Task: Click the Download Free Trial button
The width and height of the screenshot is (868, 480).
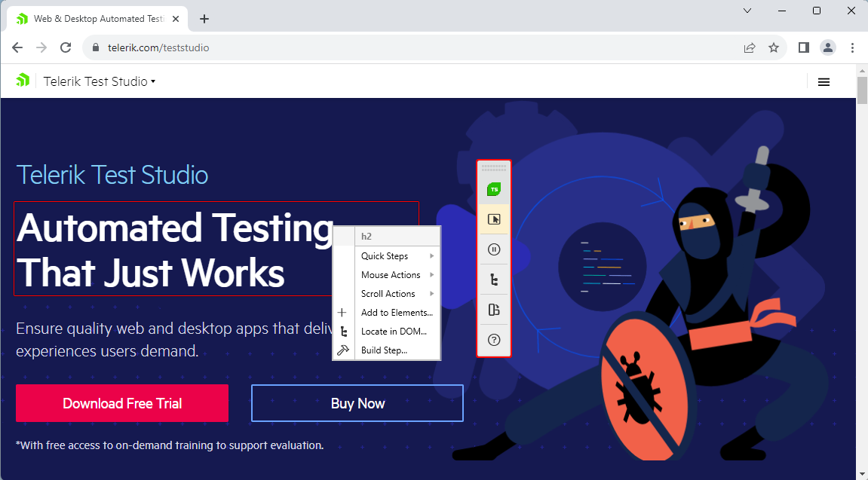Action: [122, 403]
